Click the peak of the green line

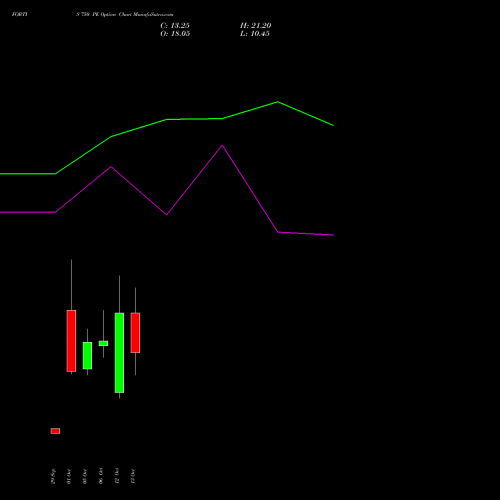point(278,102)
